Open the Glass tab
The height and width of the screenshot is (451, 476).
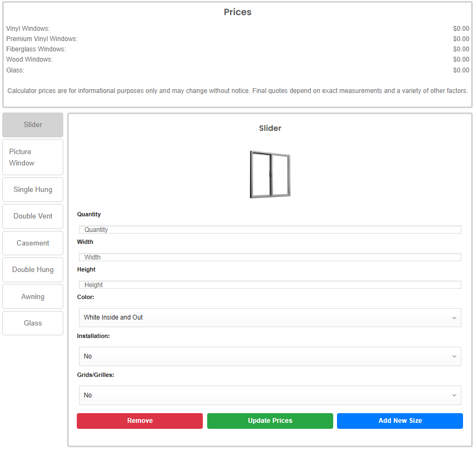pos(33,323)
